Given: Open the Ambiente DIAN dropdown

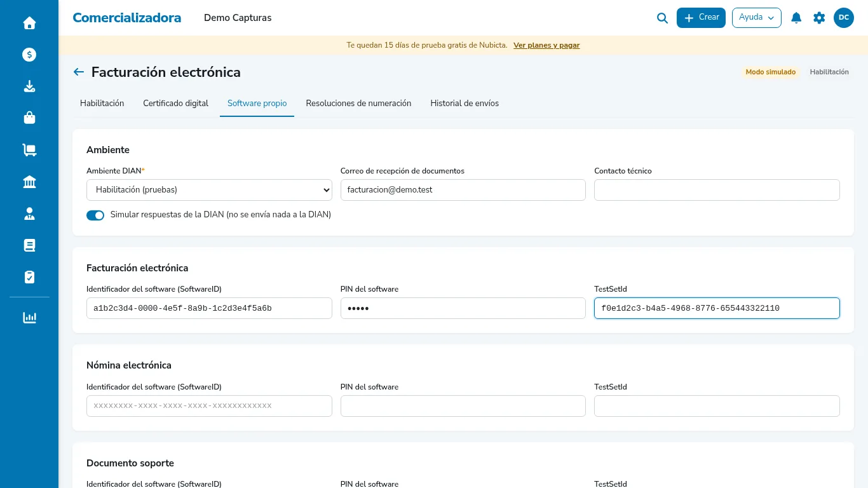Looking at the screenshot, I should [209, 190].
